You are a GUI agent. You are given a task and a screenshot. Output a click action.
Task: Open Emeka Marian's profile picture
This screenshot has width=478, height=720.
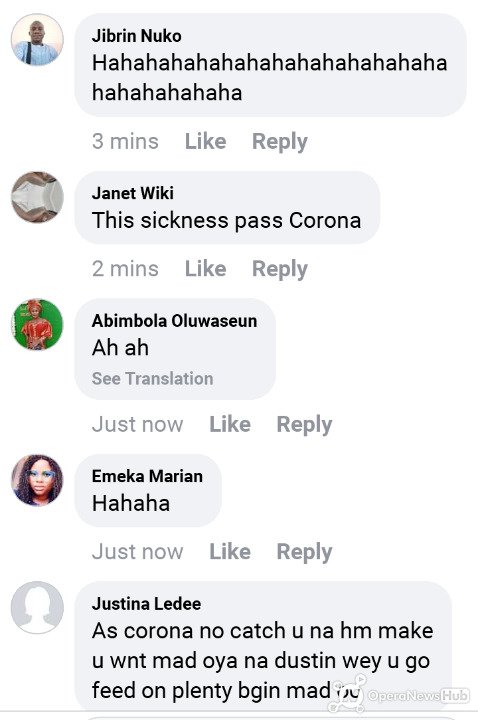click(x=37, y=480)
